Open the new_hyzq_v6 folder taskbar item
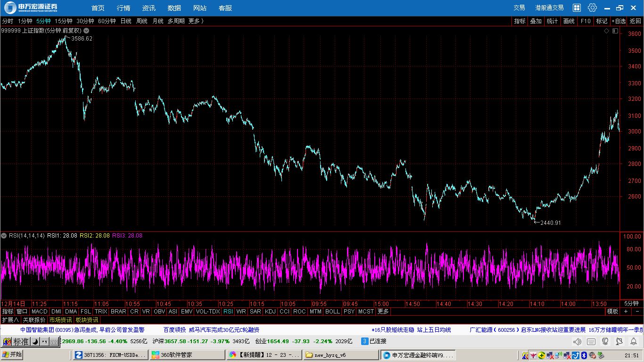The height and width of the screenshot is (362, 644). tap(340, 355)
